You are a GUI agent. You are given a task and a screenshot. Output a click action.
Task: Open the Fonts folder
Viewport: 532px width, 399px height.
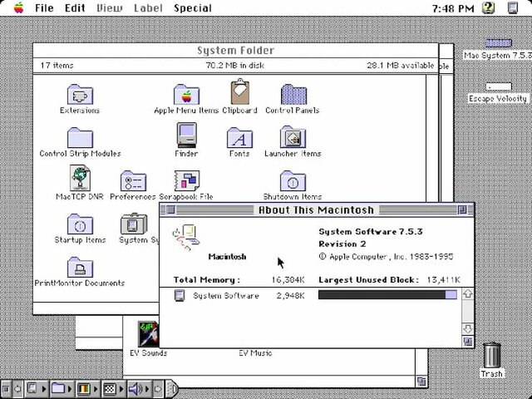[x=239, y=137]
